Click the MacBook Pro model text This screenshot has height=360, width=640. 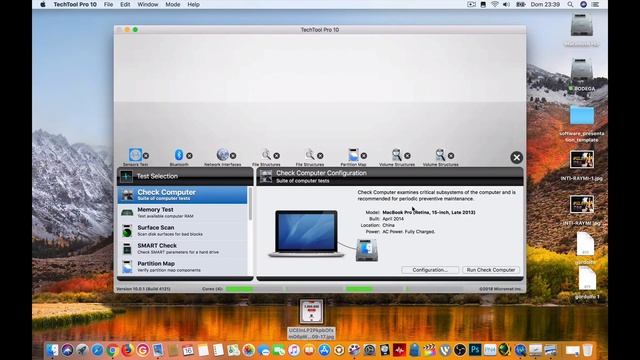click(429, 212)
